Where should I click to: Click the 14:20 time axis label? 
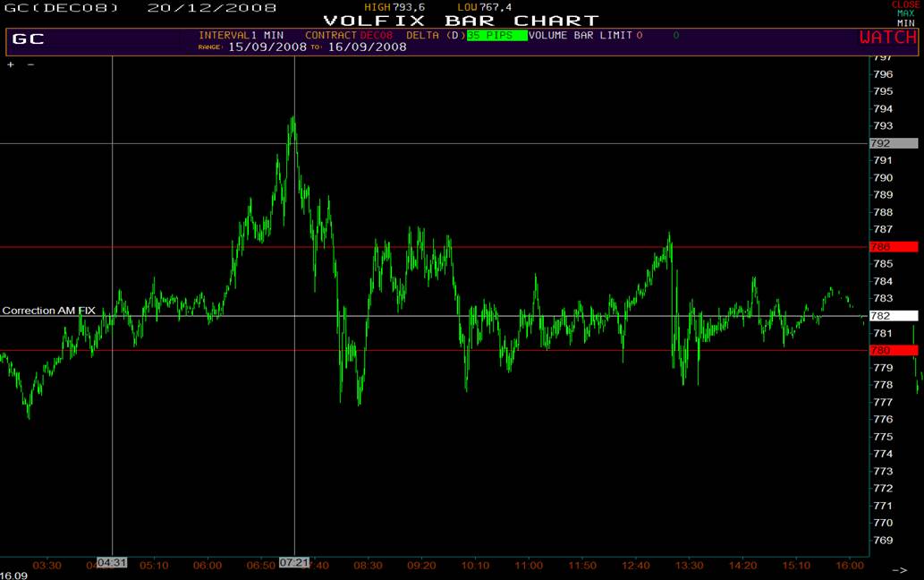pyautogui.click(x=742, y=566)
